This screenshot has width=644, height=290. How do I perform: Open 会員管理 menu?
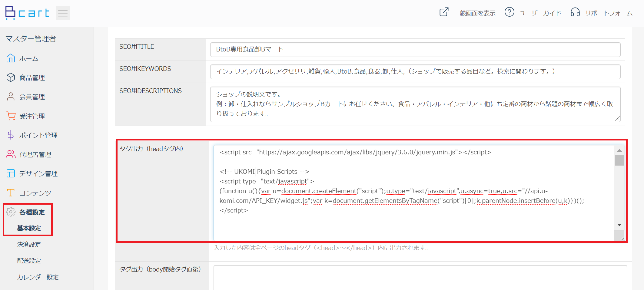click(x=32, y=97)
